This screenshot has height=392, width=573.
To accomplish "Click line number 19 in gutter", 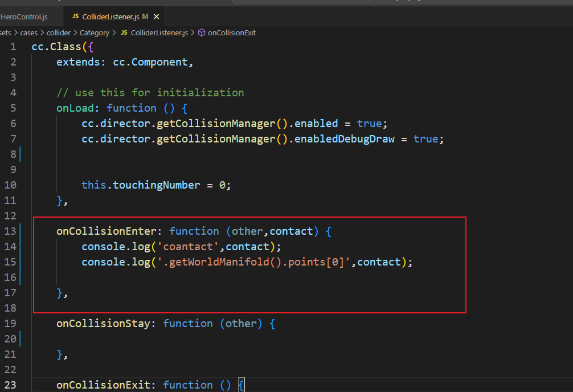I will point(10,323).
